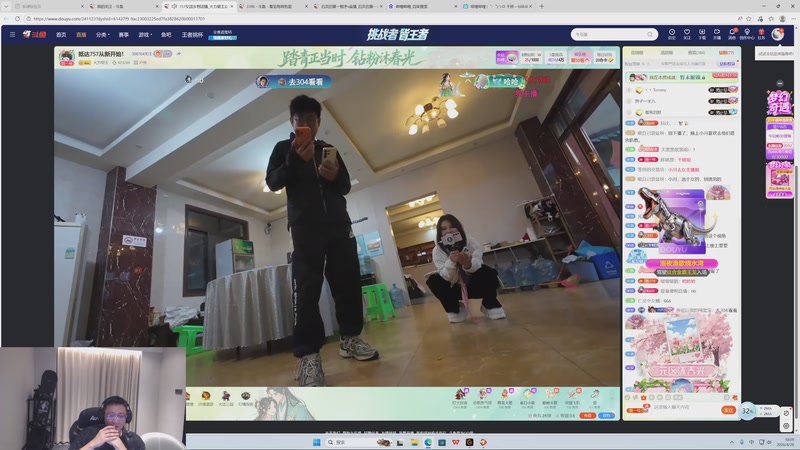Image resolution: width=800 pixels, height=450 pixels.
Task: Click the 下载 download icon in header
Action: (702, 34)
